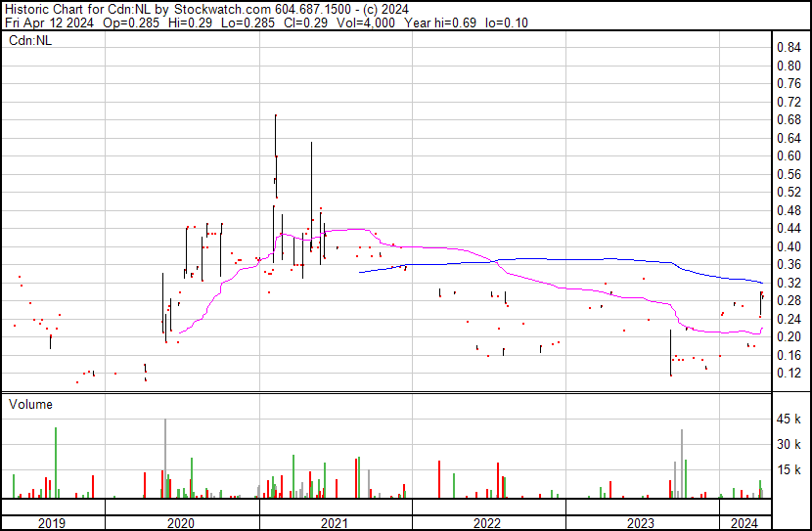Select the date text 'Fri Apr 12 2024'
Image resolution: width=812 pixels, height=531 pixels.
[x=49, y=22]
